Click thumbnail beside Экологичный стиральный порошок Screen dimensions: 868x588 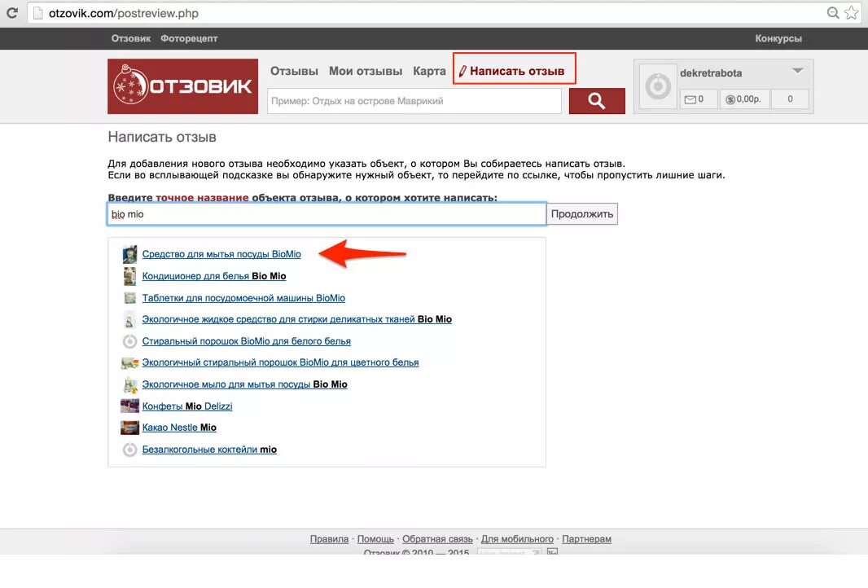(x=129, y=362)
